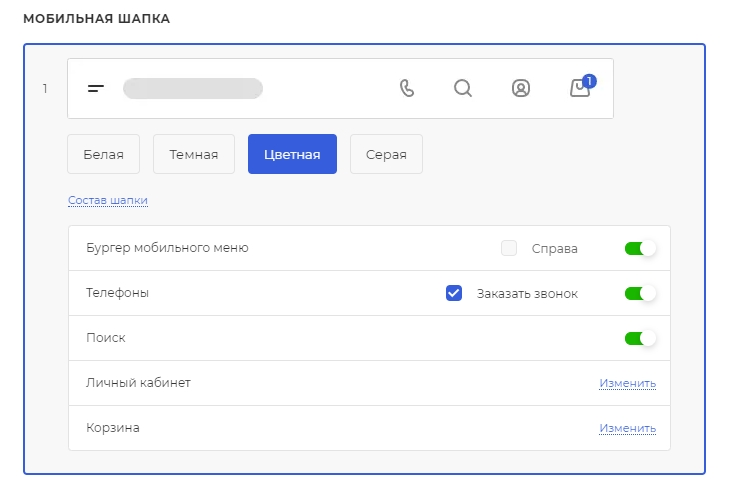Open the Состав шапки link
The image size is (732, 497).
pyautogui.click(x=108, y=200)
